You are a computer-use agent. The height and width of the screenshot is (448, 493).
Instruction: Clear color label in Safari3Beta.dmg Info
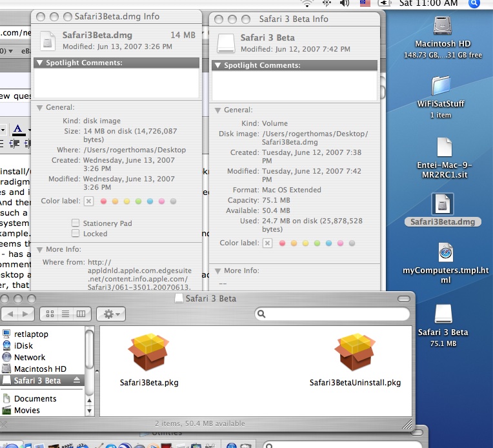tap(89, 201)
